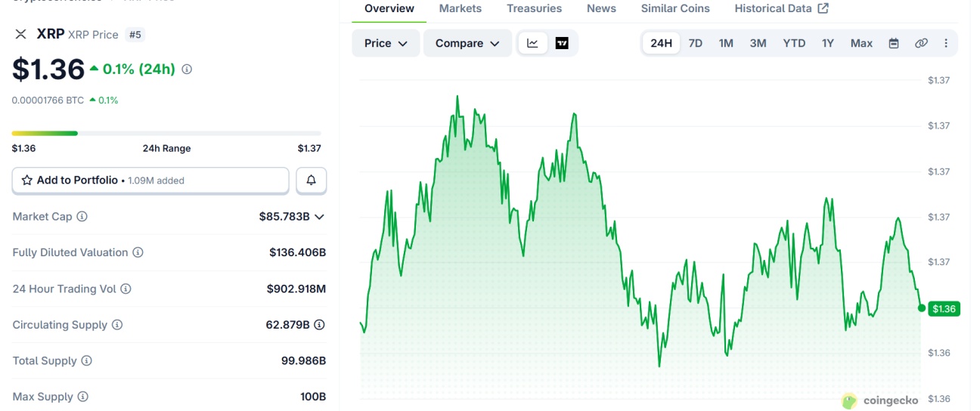Click the $902.918M trading volume value
The height and width of the screenshot is (411, 980).
296,289
